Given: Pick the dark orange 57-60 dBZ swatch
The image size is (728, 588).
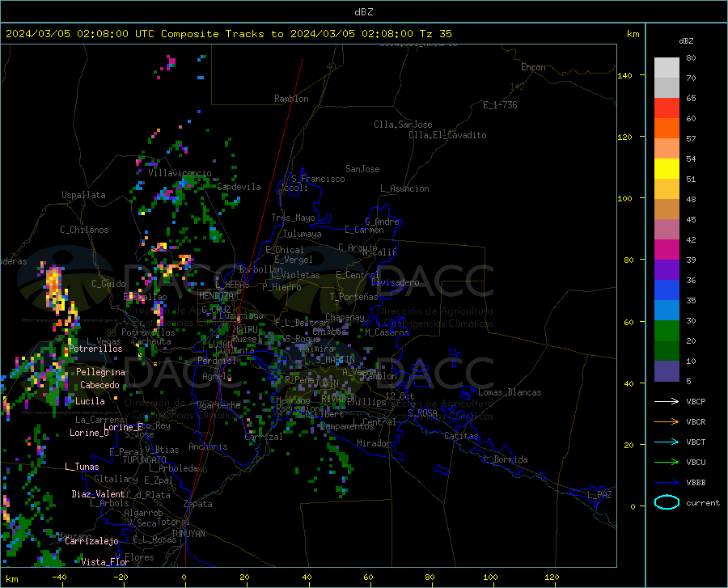Looking at the screenshot, I should point(667,129).
